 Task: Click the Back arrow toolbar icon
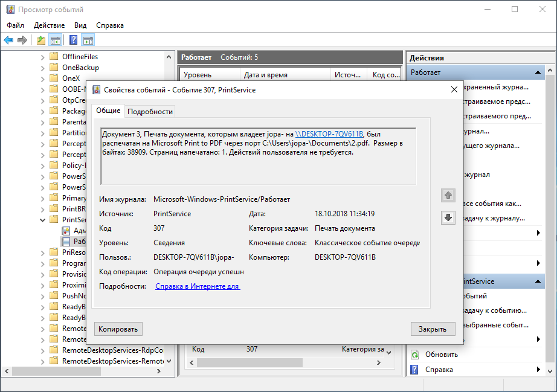[x=8, y=40]
